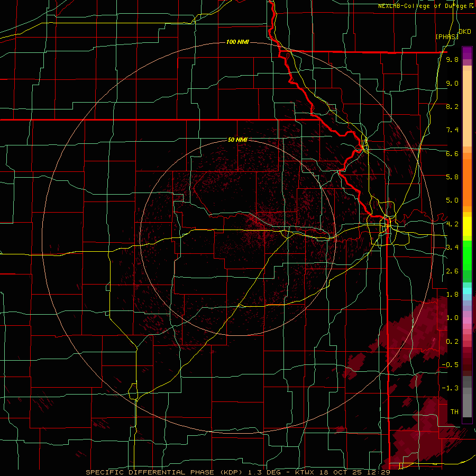Screen dimensions: 476x476
Task: Pick the bright green segment of the color bar
Action: point(467,255)
